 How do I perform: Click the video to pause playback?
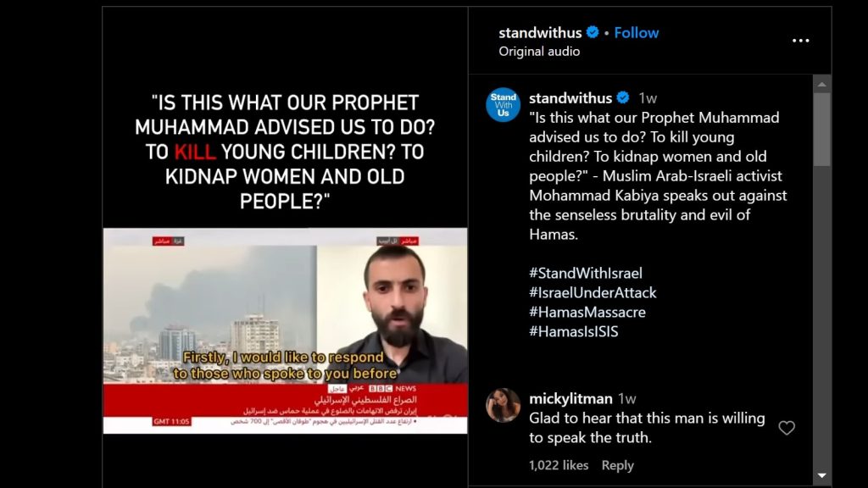(x=285, y=330)
